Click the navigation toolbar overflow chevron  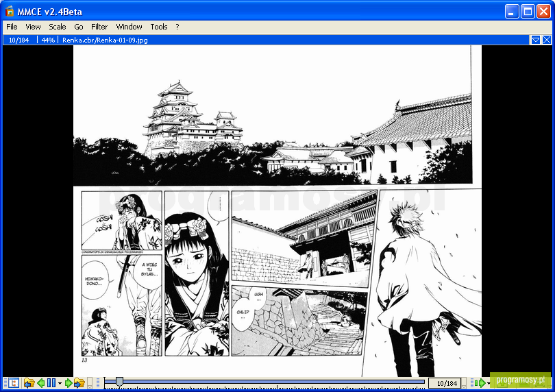coord(90,383)
